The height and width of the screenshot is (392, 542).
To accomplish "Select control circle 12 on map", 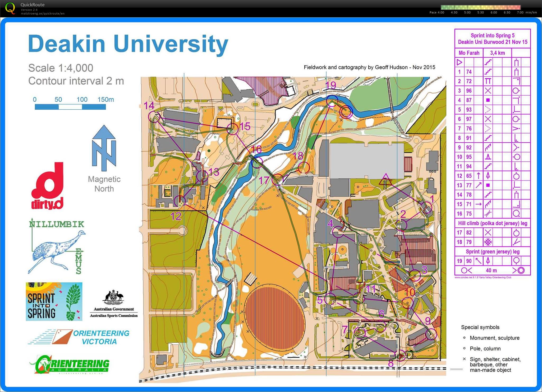I will click(180, 201).
